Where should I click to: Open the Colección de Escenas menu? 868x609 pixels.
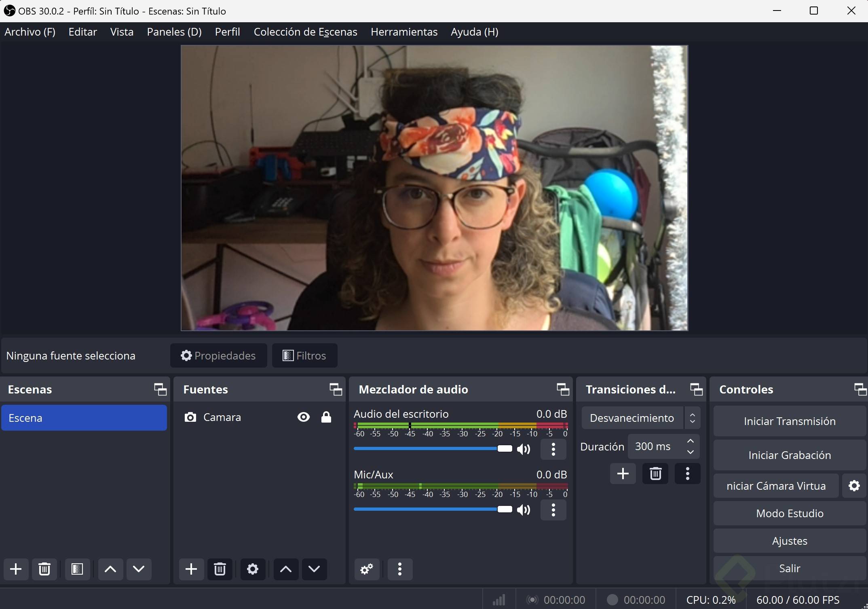(x=305, y=32)
